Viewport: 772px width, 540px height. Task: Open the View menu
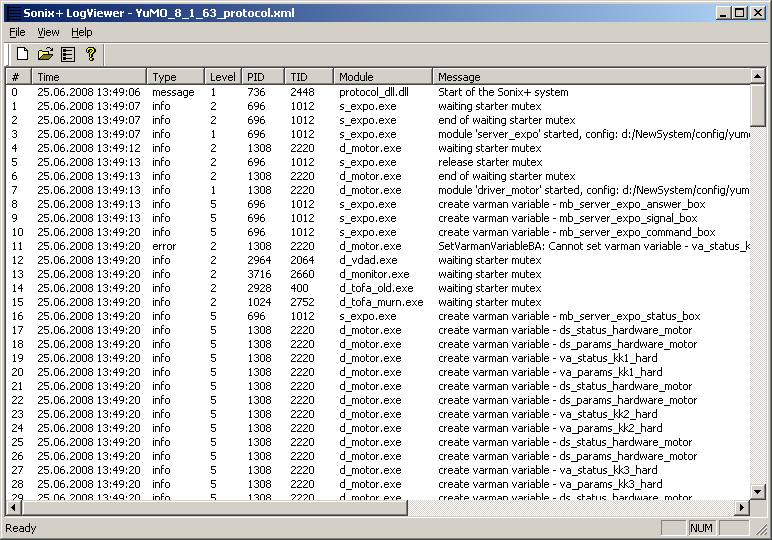coord(48,32)
